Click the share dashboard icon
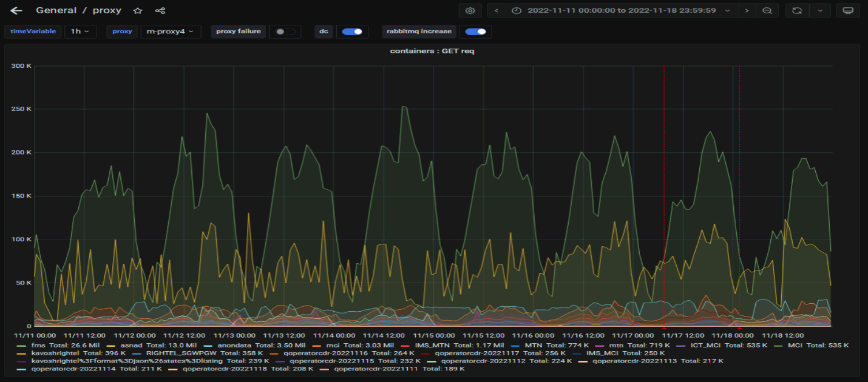Viewport: 868px width, 382px height. coord(160,10)
